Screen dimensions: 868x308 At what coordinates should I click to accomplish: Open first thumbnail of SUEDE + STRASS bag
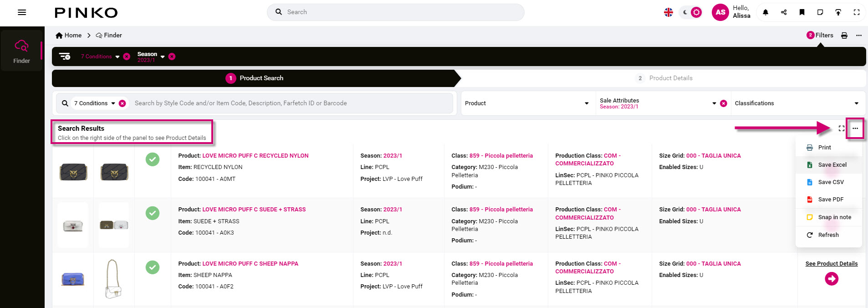click(73, 226)
